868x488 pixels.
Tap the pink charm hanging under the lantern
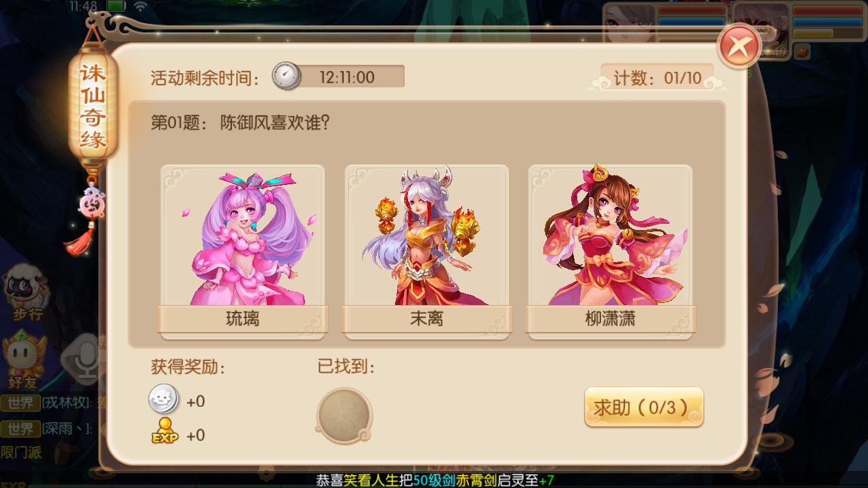pos(91,203)
